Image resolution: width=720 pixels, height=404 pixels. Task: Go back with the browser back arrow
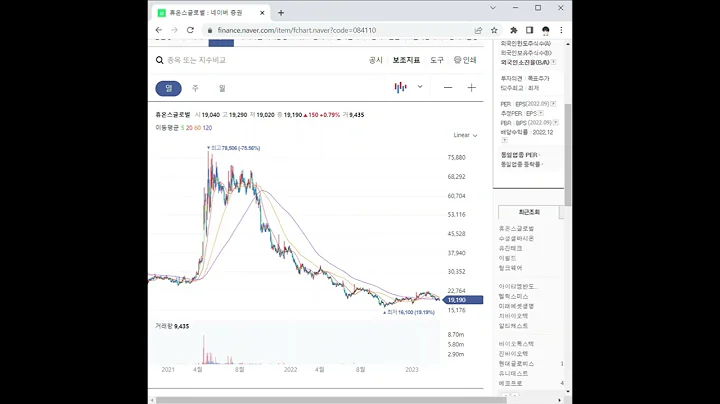click(x=159, y=30)
